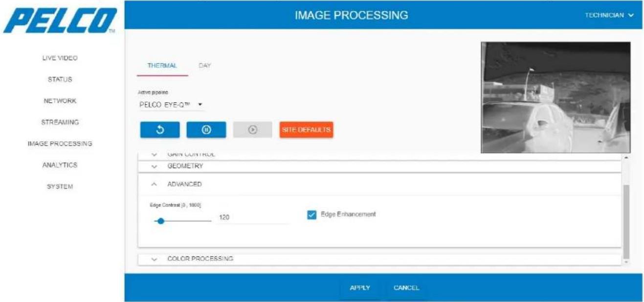Click the IMAGE PROCESSING page title

click(352, 15)
